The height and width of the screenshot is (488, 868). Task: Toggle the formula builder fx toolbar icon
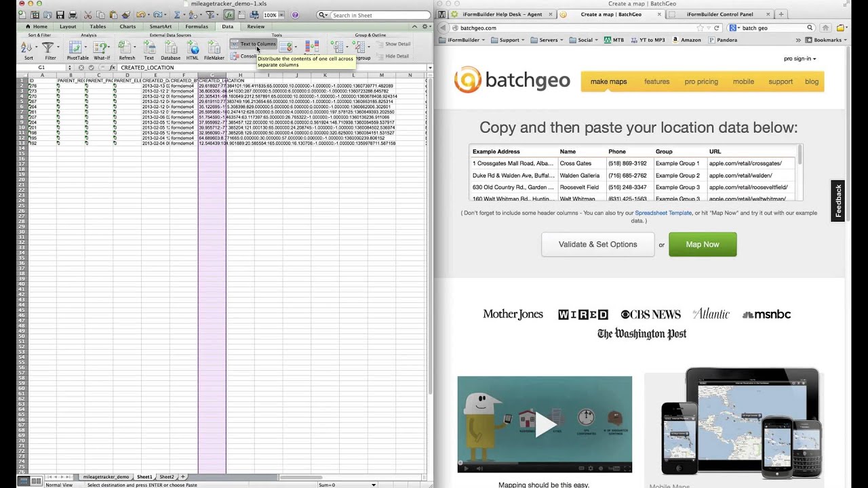pos(229,15)
